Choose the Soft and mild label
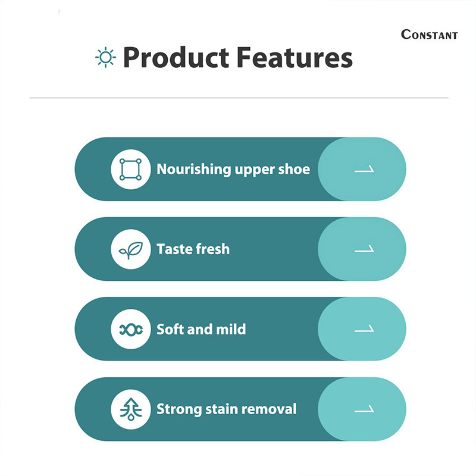Viewport: 476px width, 476px height. point(201,329)
